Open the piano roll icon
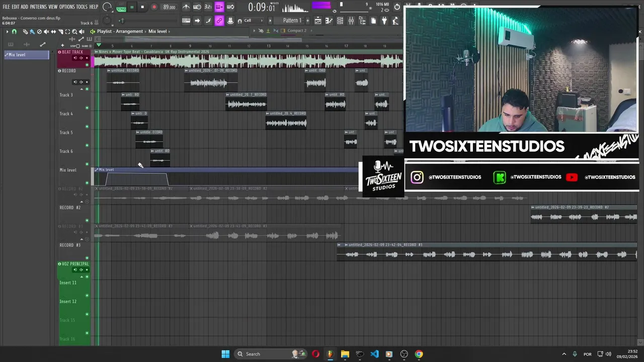The height and width of the screenshot is (362, 644). [x=329, y=21]
